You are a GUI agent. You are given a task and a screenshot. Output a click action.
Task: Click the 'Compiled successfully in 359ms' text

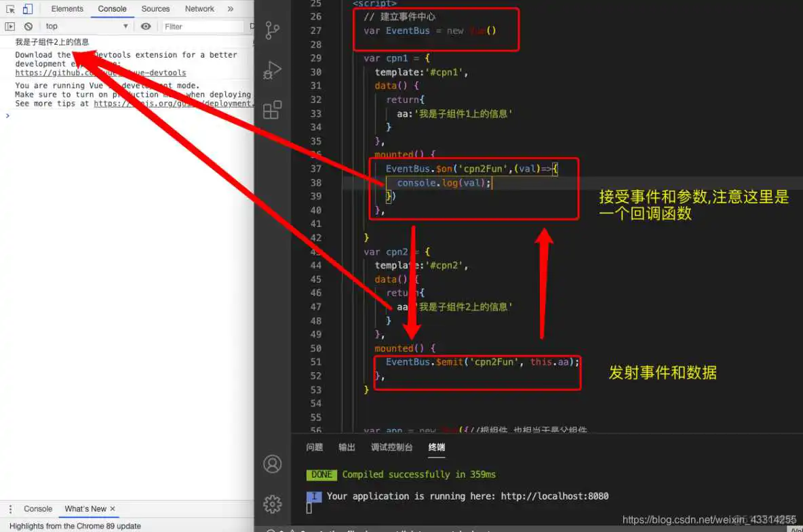click(x=419, y=474)
